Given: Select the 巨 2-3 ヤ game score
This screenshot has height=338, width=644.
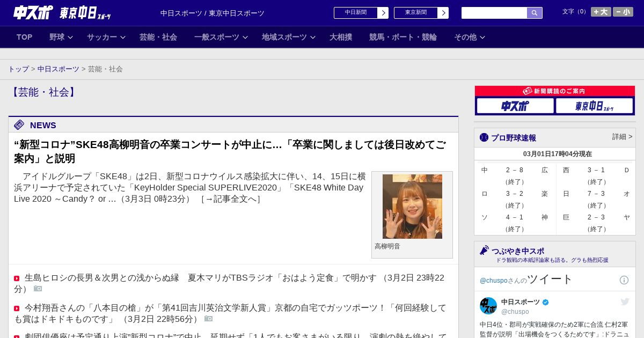Looking at the screenshot, I should click(596, 217).
